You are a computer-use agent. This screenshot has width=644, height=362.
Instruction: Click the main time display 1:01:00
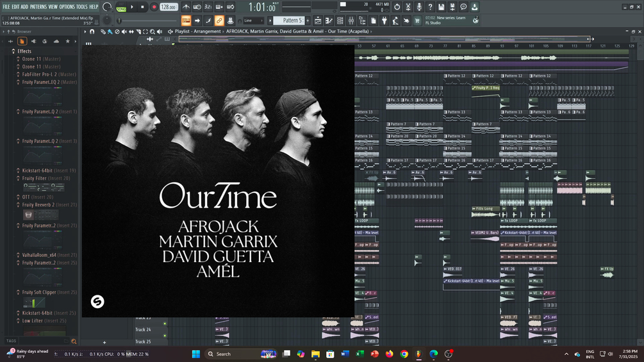click(262, 7)
